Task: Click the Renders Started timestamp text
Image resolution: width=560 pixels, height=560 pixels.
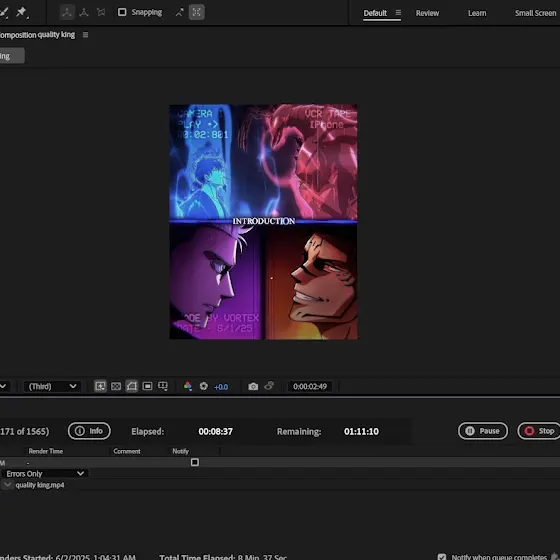Action: [x=68, y=557]
